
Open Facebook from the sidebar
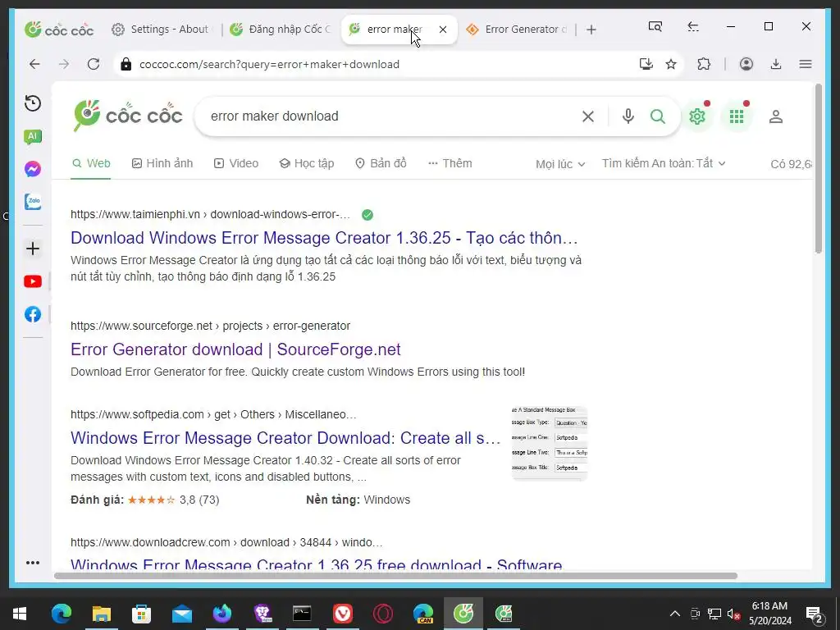33,314
